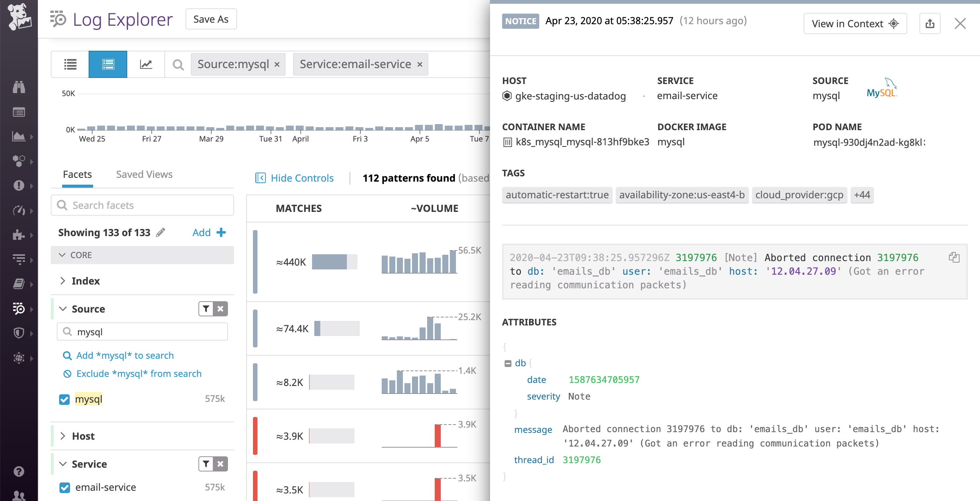Click the pencil icon to edit facets
The image size is (980, 501).
pos(161,232)
